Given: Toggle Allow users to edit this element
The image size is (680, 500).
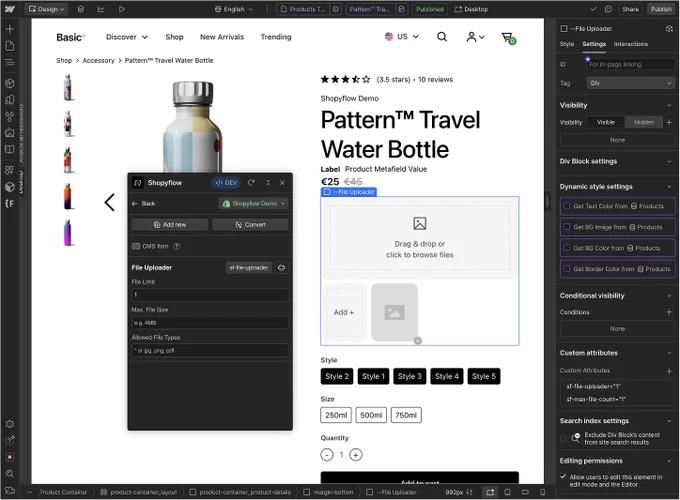Looking at the screenshot, I should pos(563,477).
